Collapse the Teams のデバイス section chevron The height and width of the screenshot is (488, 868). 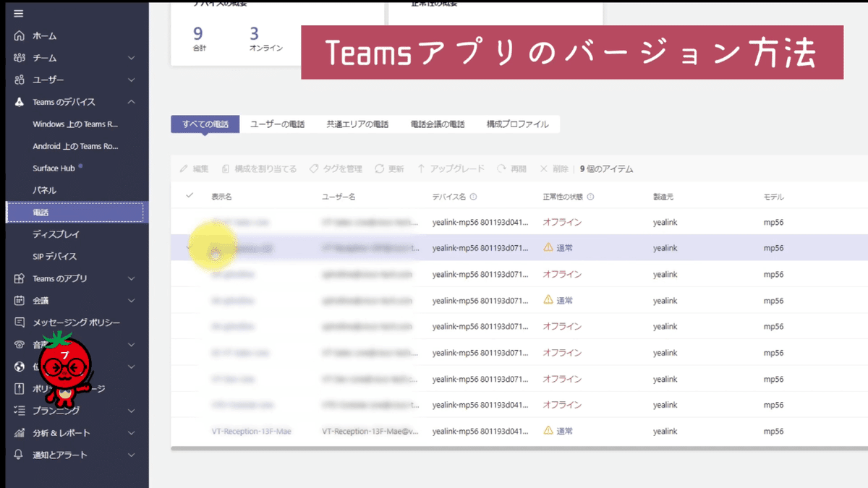pos(131,102)
